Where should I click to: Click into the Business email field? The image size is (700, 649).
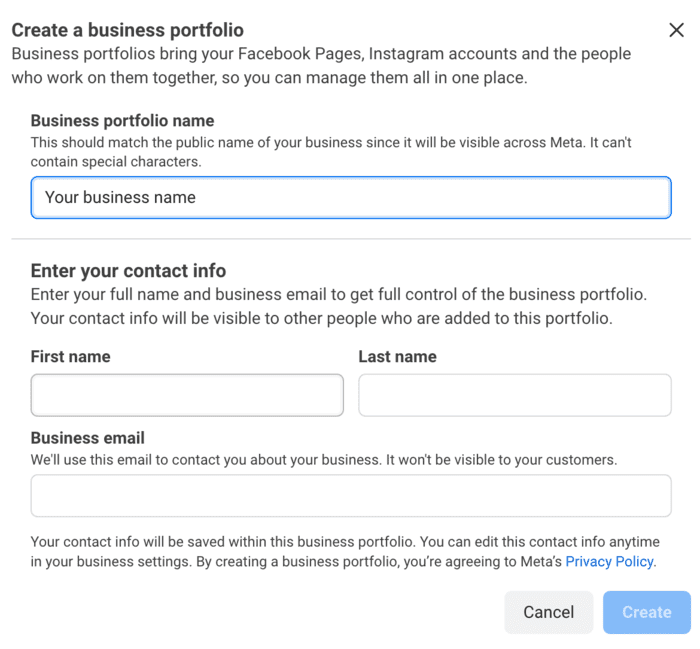pyautogui.click(x=350, y=496)
